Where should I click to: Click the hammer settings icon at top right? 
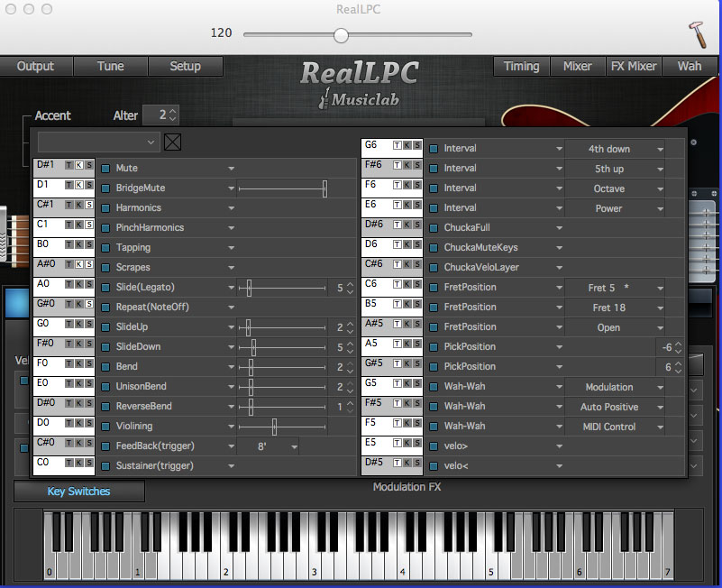coord(697,34)
